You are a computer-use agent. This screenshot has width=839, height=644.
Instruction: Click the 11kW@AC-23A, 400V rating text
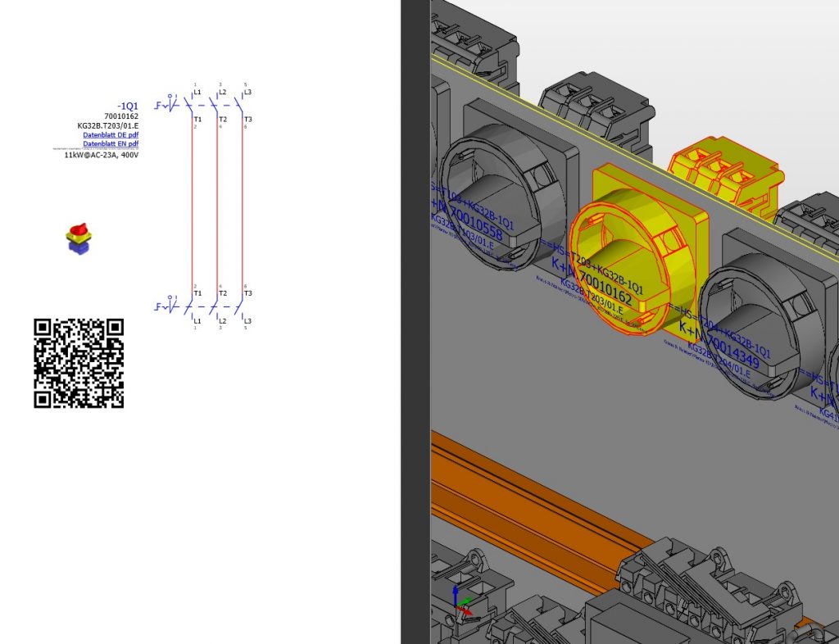coord(101,154)
